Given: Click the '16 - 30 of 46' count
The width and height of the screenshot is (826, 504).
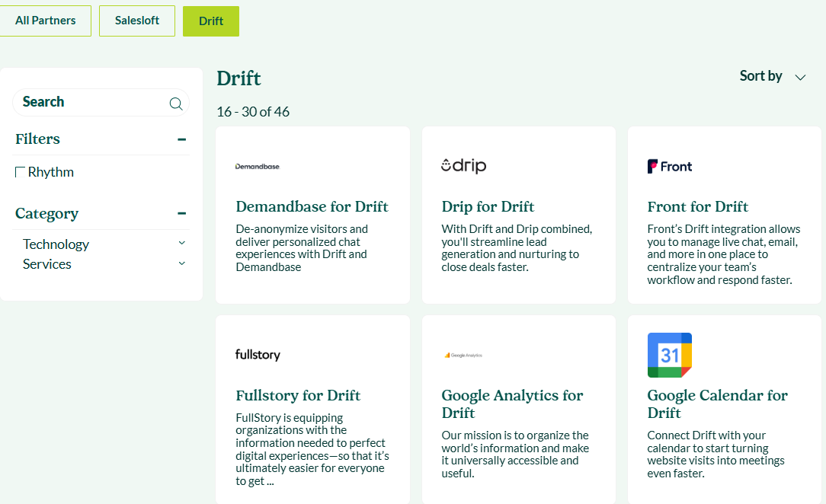Looking at the screenshot, I should click(x=253, y=111).
